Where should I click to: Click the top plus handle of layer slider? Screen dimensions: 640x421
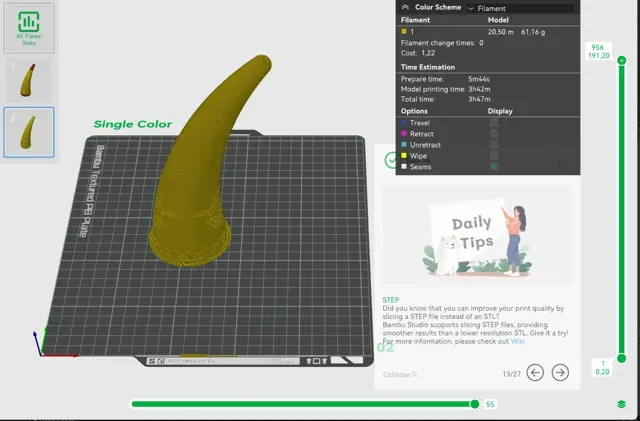622,61
